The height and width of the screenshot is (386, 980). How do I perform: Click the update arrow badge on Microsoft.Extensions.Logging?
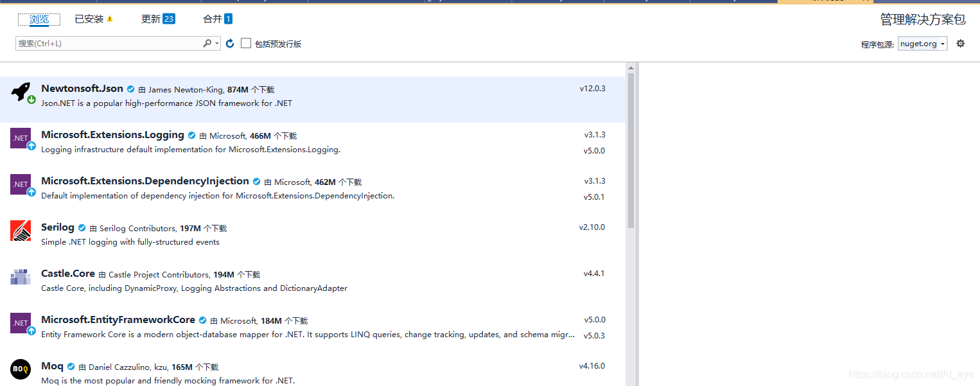(x=31, y=146)
